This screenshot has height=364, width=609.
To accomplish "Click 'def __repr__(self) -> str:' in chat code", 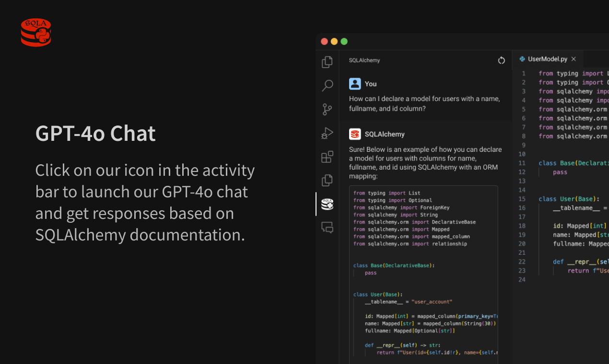I will click(402, 345).
